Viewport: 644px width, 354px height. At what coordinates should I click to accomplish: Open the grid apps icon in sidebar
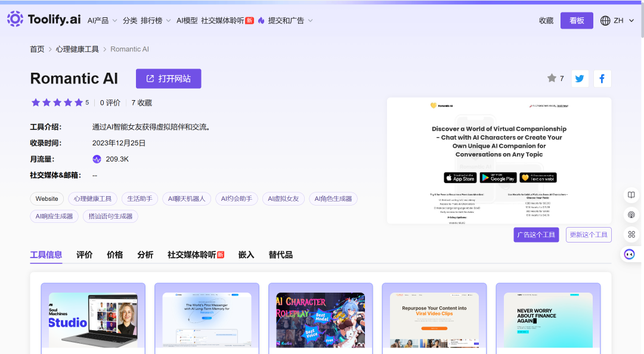[x=631, y=234]
